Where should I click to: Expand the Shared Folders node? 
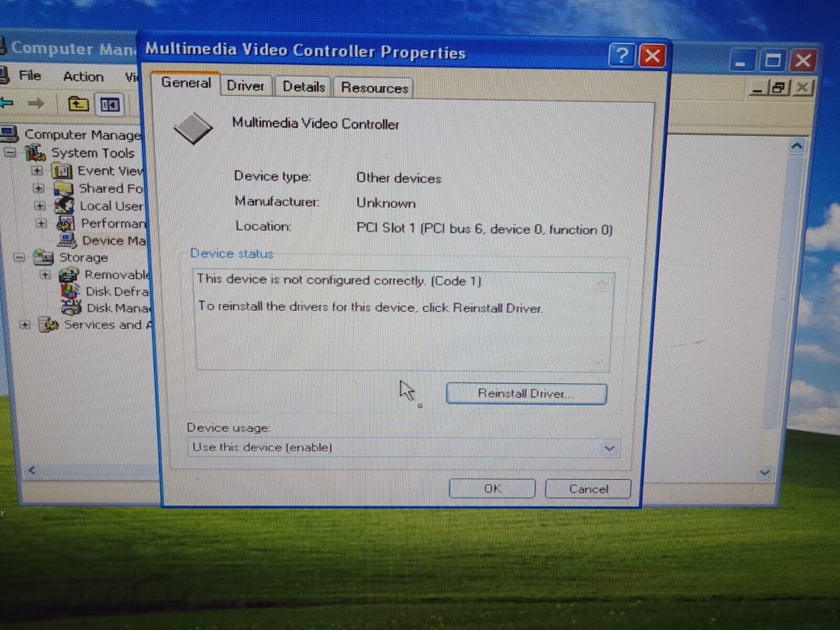tap(38, 188)
